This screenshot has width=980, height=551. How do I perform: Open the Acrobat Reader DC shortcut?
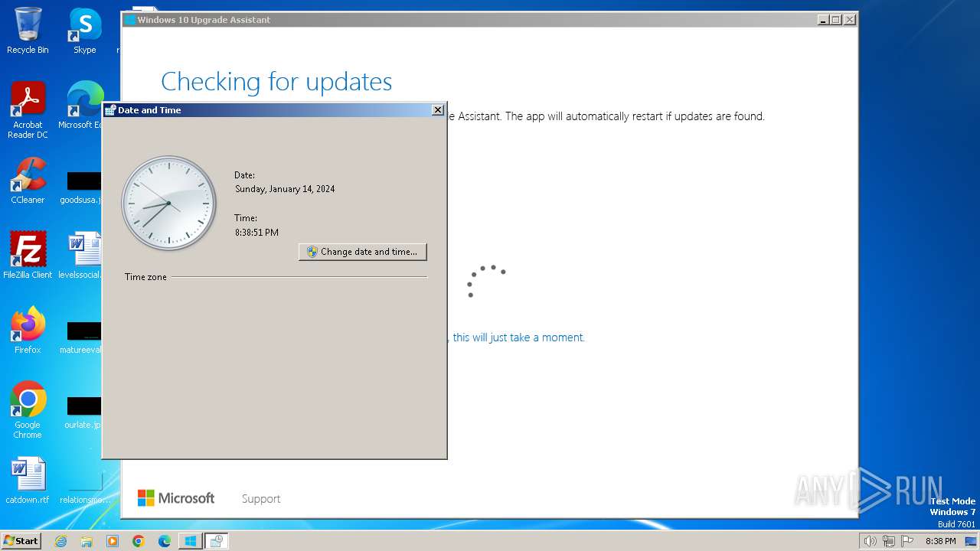[x=28, y=110]
